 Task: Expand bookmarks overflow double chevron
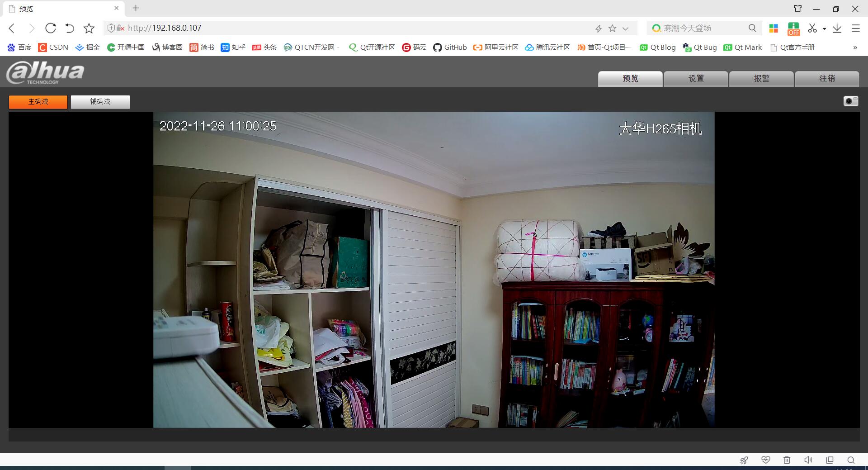click(x=855, y=47)
